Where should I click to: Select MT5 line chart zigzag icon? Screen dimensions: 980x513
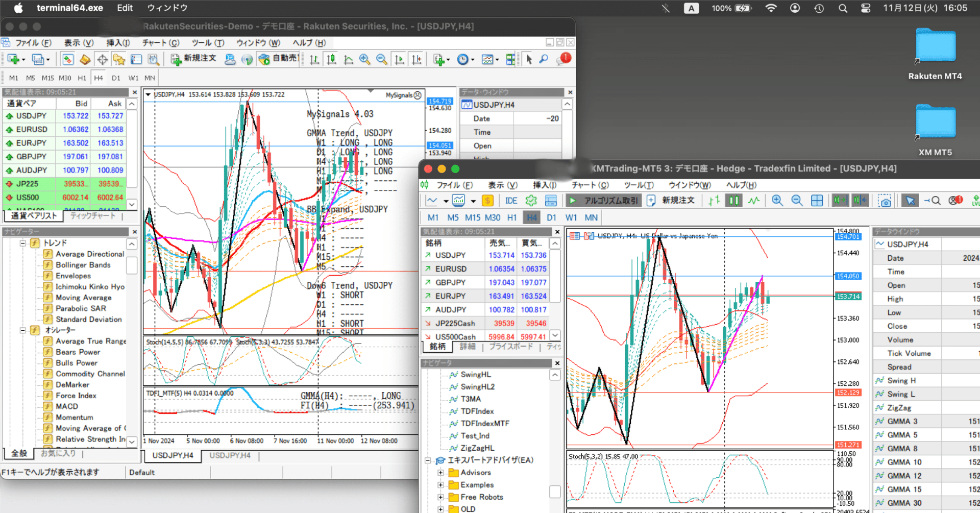[753, 201]
